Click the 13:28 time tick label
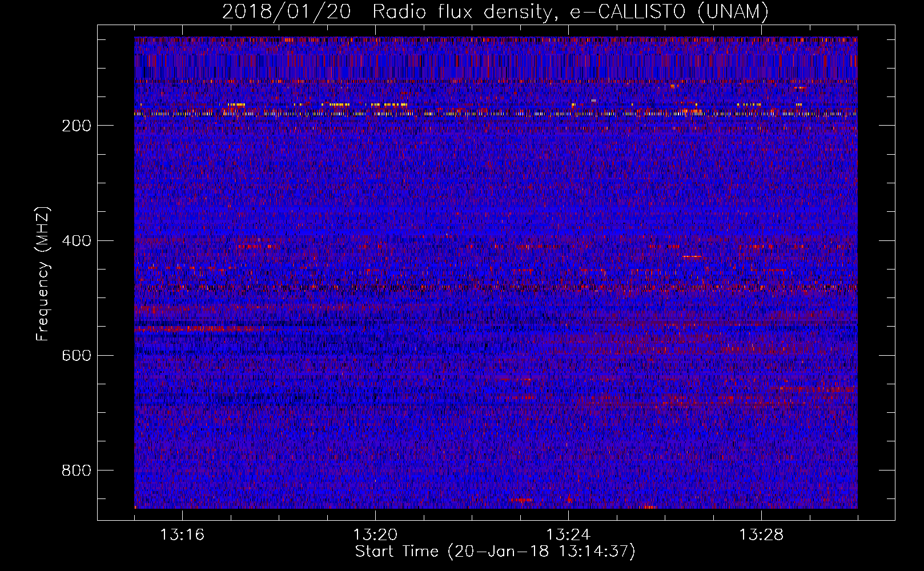The width and height of the screenshot is (924, 571). pos(761,534)
